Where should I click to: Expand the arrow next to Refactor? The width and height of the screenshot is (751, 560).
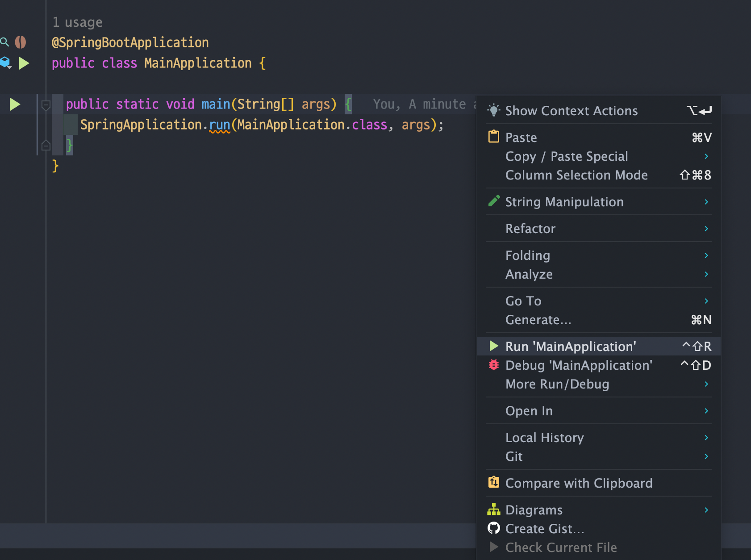[x=706, y=229]
